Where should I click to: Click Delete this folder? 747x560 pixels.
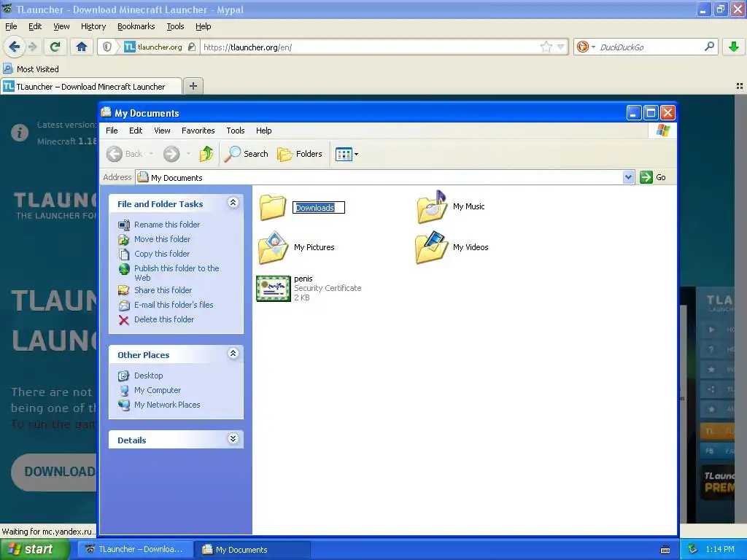(164, 319)
